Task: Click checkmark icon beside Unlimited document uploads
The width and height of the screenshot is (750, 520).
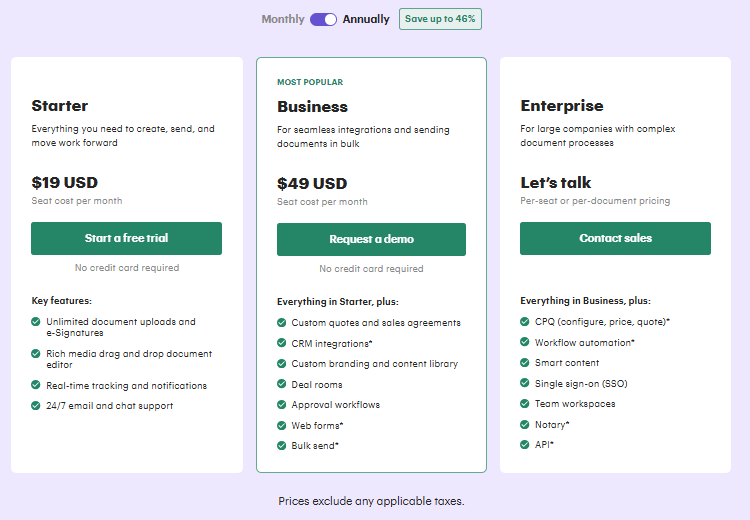Action: click(36, 322)
